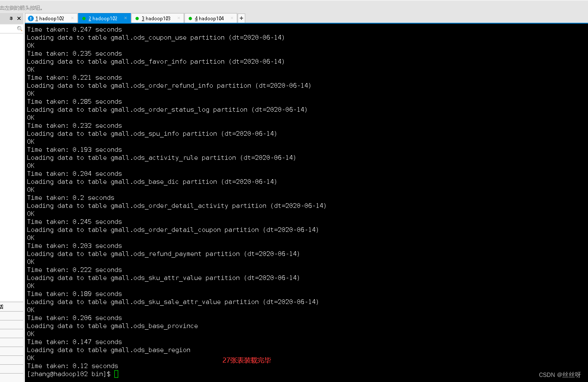Click the line loading gmall.ods_sku_attr_value partition
The width and height of the screenshot is (588, 382).
tap(163, 278)
